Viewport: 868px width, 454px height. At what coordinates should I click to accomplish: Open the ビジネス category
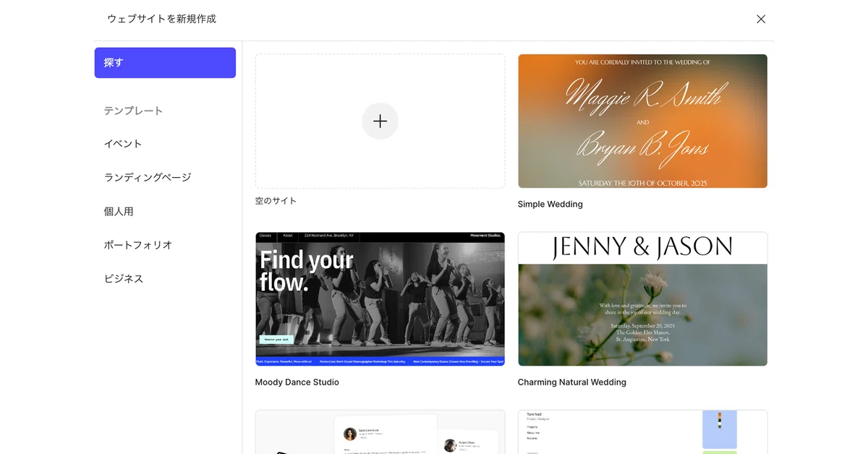(x=124, y=278)
